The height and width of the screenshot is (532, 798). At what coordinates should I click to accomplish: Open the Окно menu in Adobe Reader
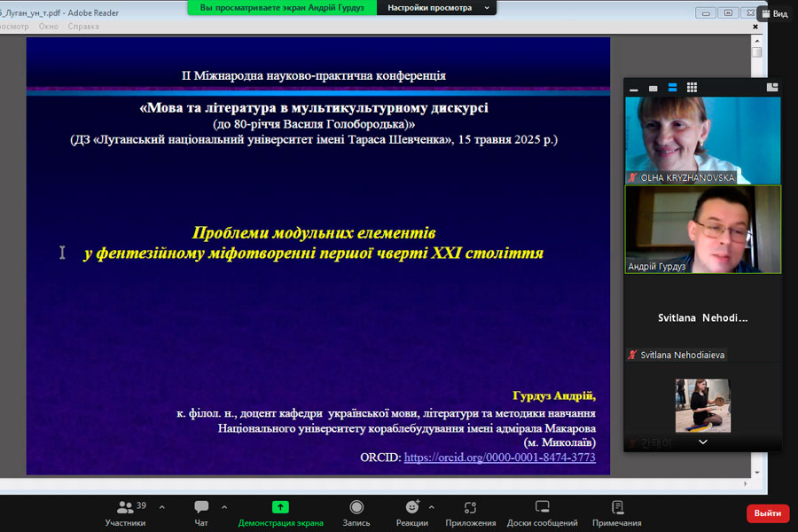pyautogui.click(x=49, y=26)
